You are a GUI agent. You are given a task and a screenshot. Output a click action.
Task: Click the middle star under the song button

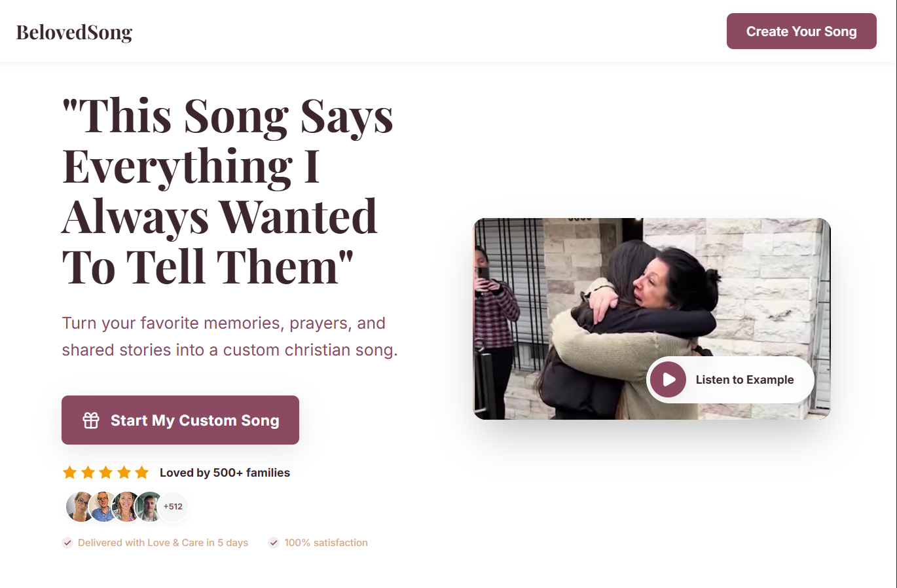click(105, 471)
